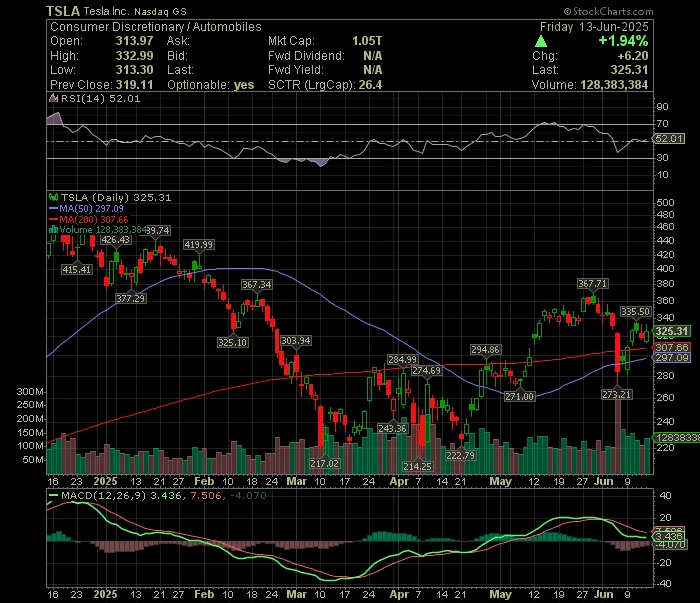Click the 419.99 price label

[x=199, y=245]
